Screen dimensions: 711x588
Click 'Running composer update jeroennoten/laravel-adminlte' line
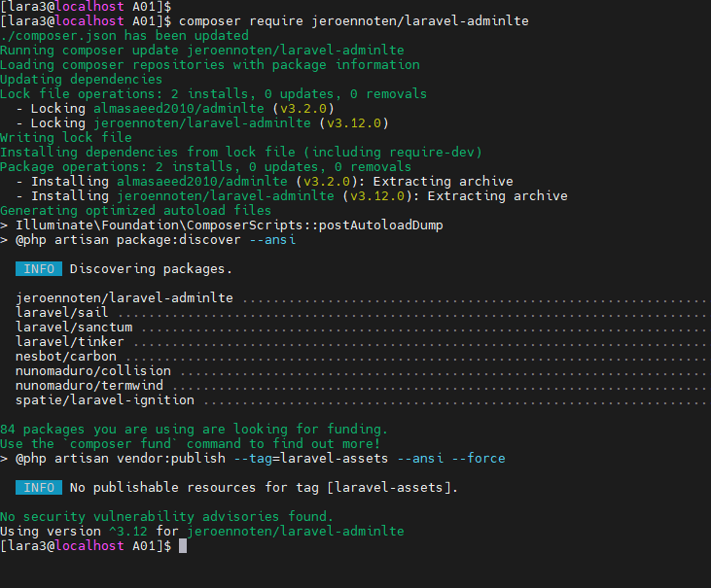coord(202,51)
